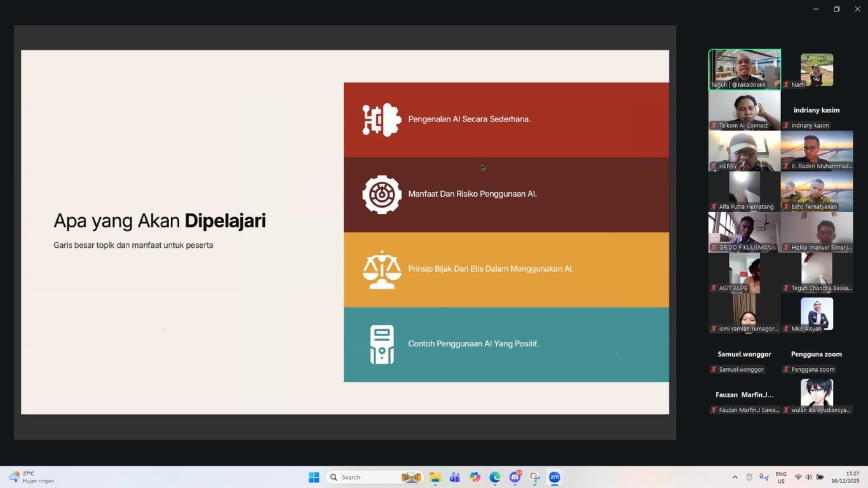Select the Narti participant tile
This screenshot has width=868, height=488.
[817, 70]
